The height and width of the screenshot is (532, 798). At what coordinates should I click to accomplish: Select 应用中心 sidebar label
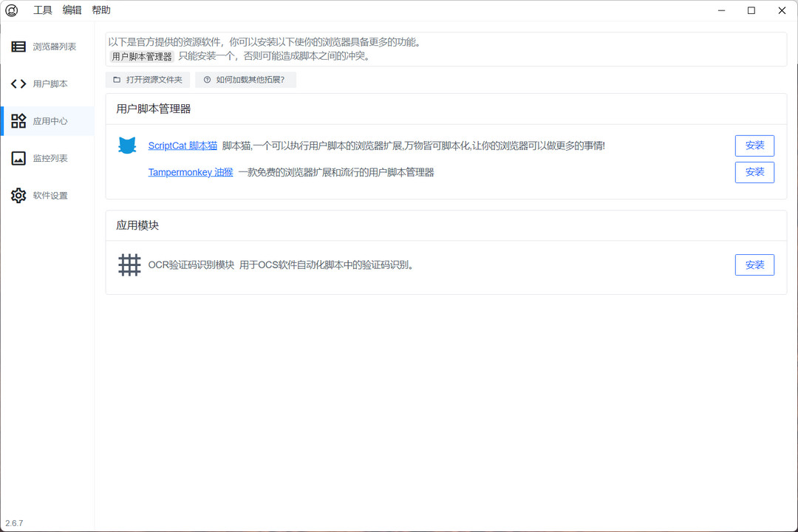point(50,121)
